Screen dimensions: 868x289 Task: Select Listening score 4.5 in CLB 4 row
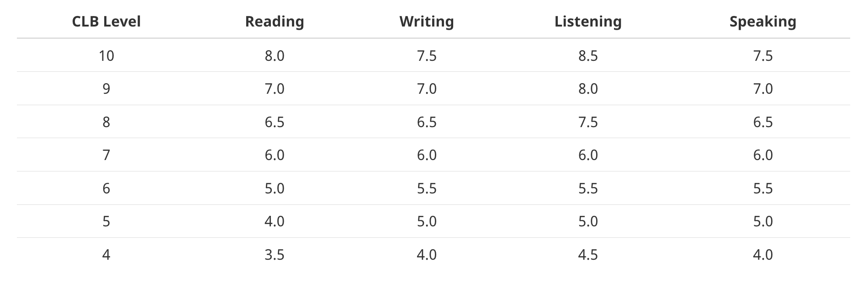click(588, 255)
